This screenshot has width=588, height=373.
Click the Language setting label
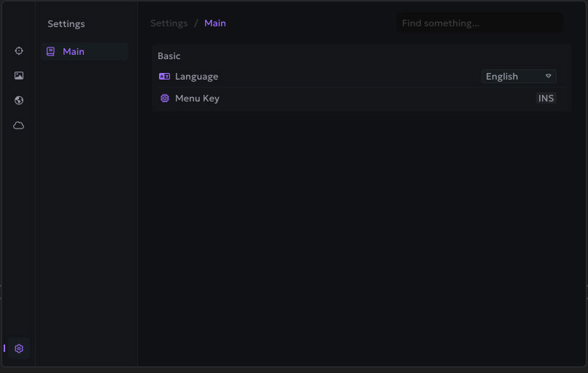coord(196,77)
